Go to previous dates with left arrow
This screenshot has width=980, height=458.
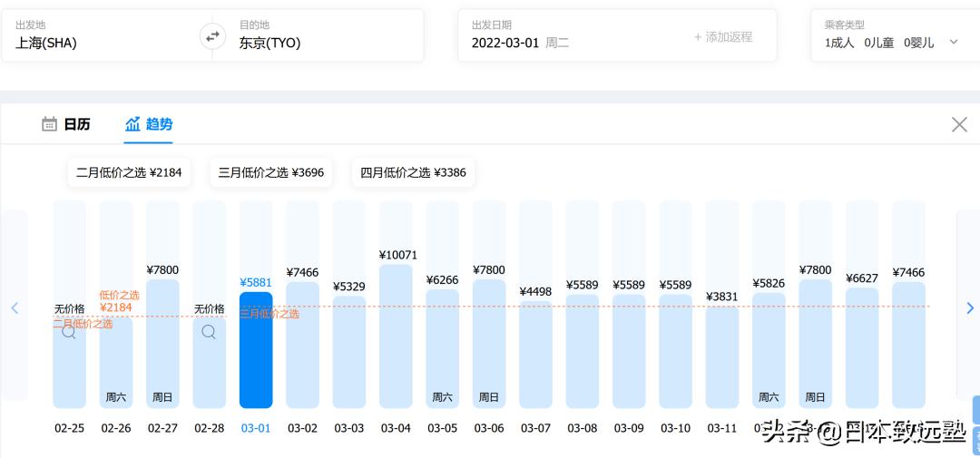(x=15, y=308)
